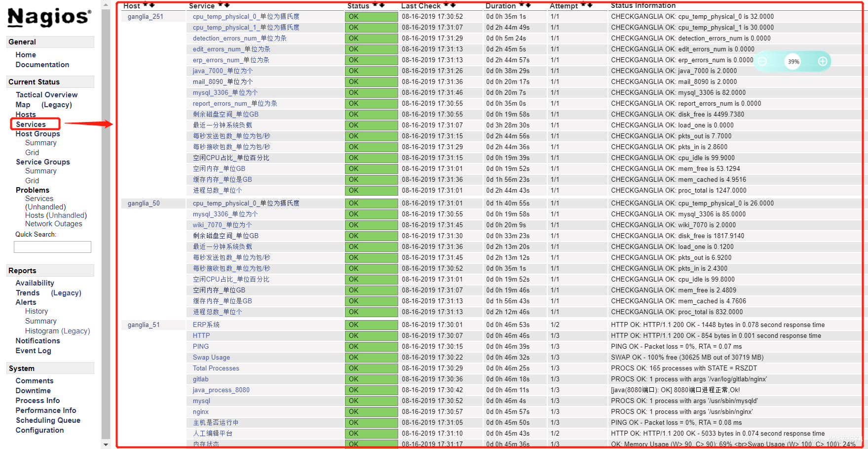Click sidebar scrollbar up arrow
Screen dimensions: 868x449
[x=106, y=4]
